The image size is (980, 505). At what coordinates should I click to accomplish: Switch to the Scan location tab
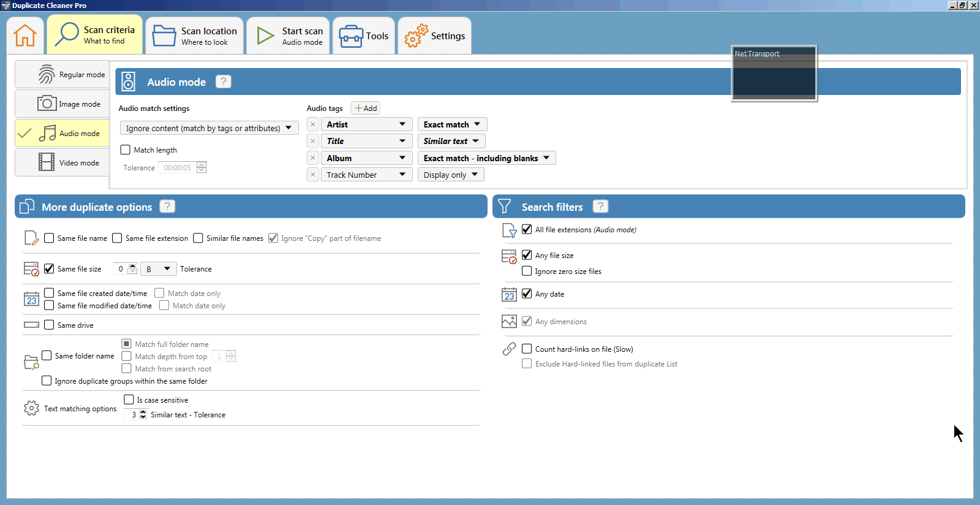tap(195, 36)
